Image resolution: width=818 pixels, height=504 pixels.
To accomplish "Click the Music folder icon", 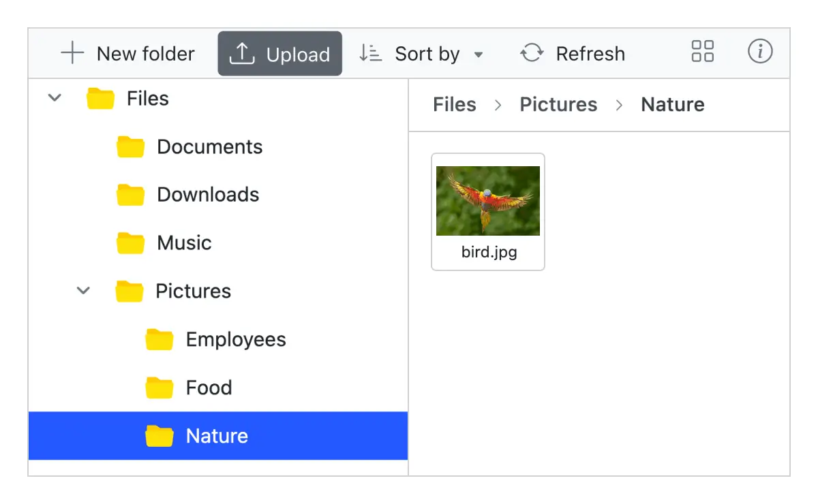I will (130, 242).
